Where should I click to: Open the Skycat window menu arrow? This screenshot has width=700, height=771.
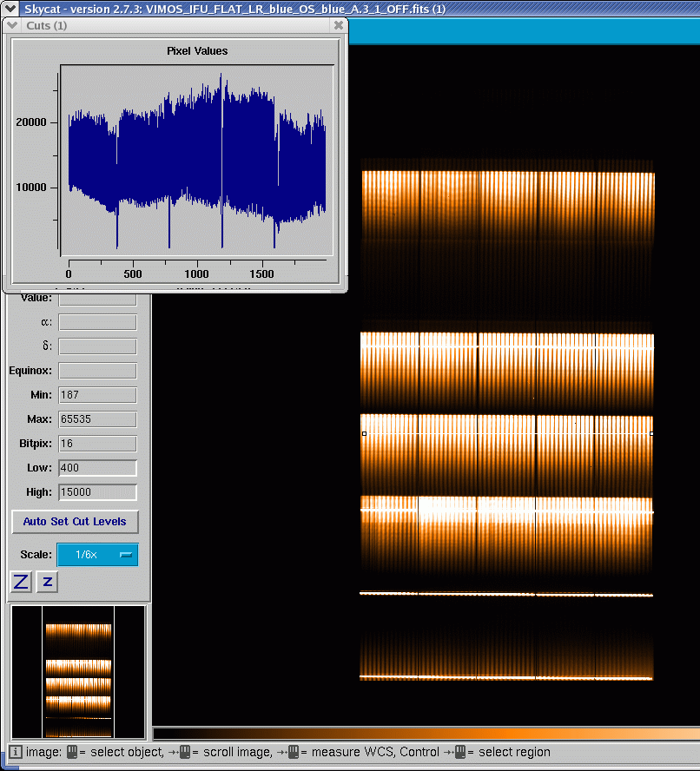(x=10, y=8)
